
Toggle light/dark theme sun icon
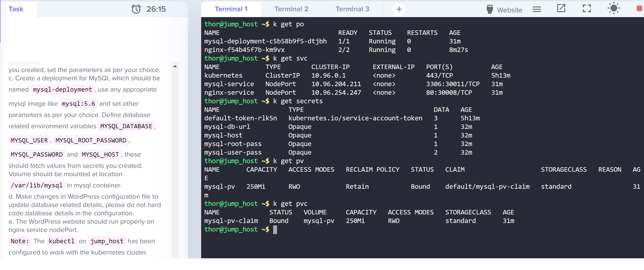(x=613, y=9)
